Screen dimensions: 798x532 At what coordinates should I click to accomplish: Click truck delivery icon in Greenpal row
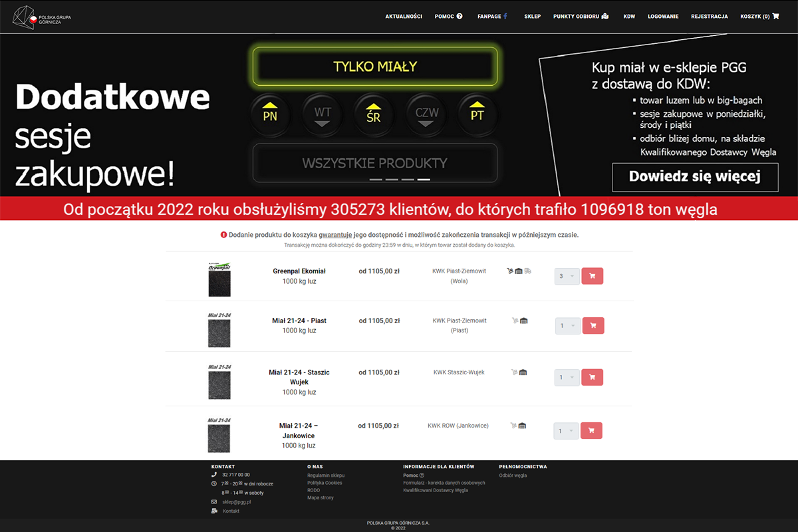pyautogui.click(x=527, y=271)
